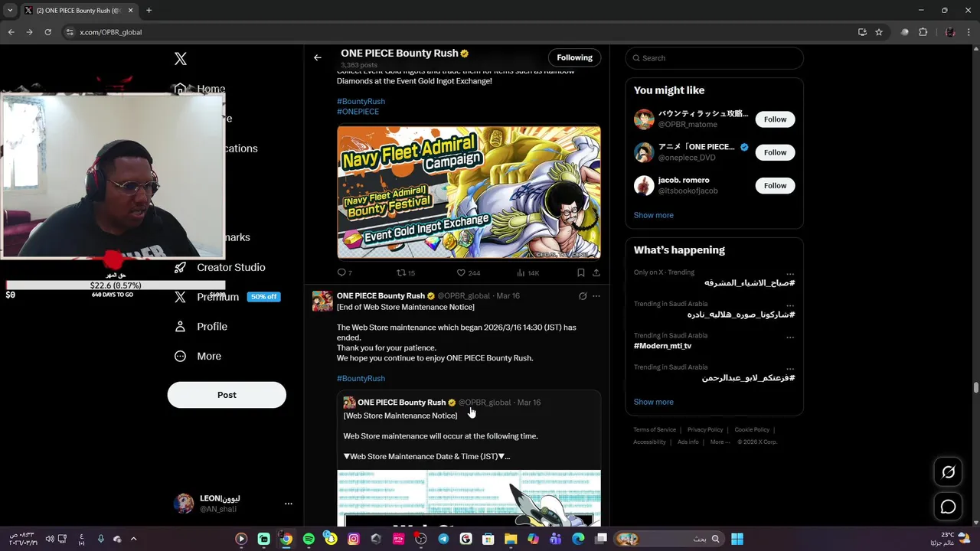Follow the @onepiece_DVD account
This screenshot has height=551, width=980.
pyautogui.click(x=775, y=152)
